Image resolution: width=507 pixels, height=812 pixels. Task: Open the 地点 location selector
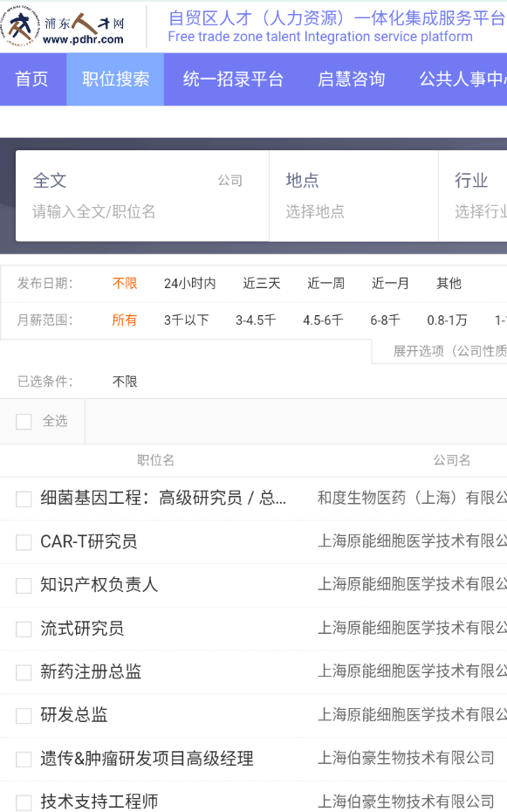[353, 196]
